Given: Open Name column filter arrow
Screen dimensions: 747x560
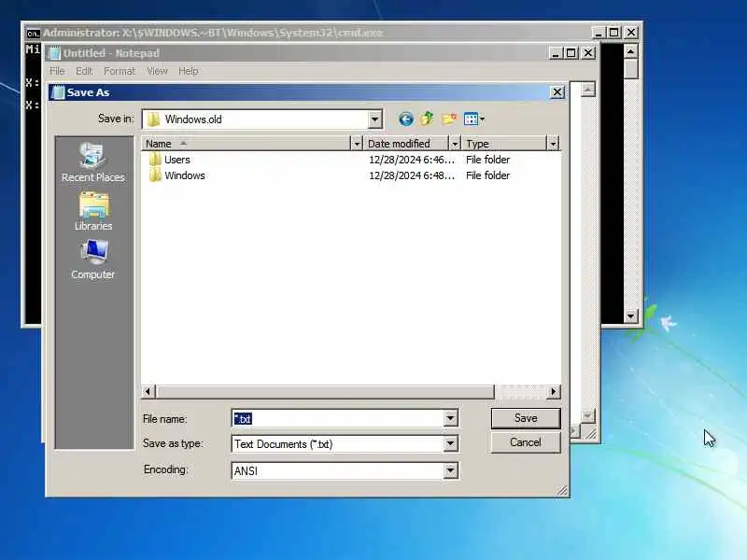Looking at the screenshot, I should click(x=357, y=144).
